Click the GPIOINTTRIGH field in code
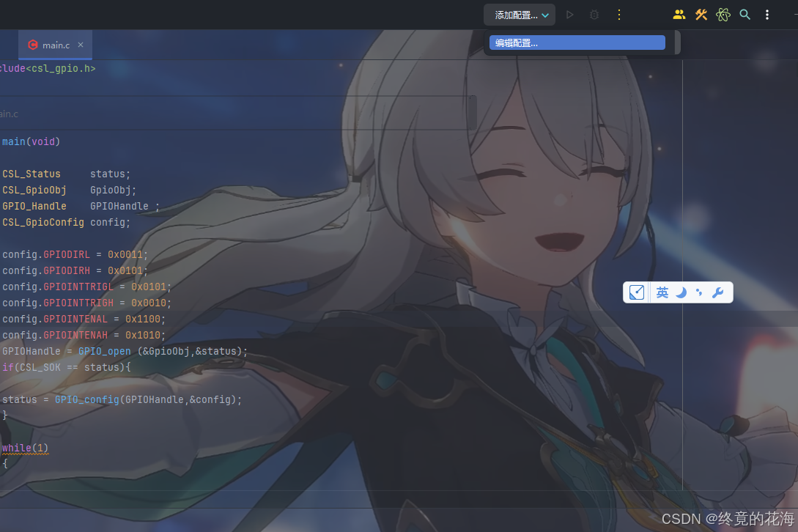798x532 pixels. [x=78, y=303]
